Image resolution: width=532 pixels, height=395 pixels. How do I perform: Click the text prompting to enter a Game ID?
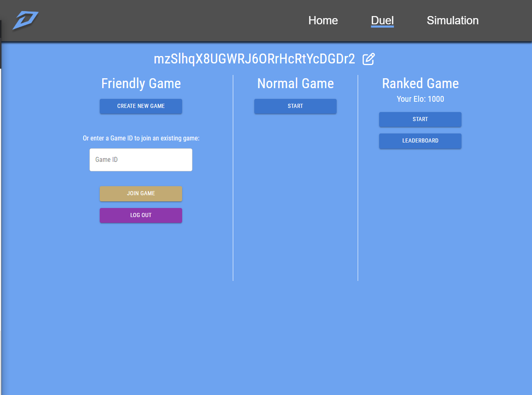point(141,138)
